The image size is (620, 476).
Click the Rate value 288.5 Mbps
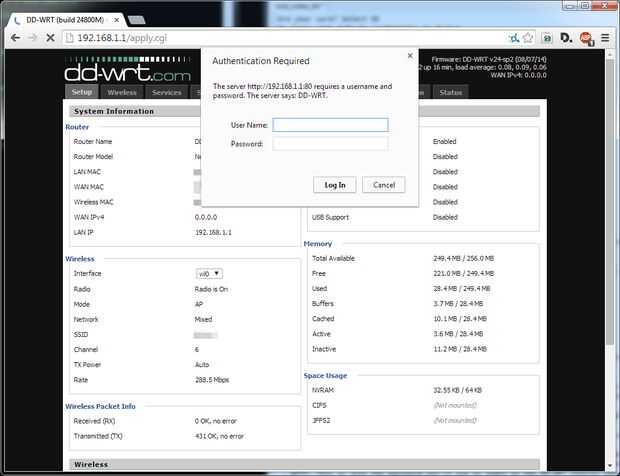pos(212,380)
